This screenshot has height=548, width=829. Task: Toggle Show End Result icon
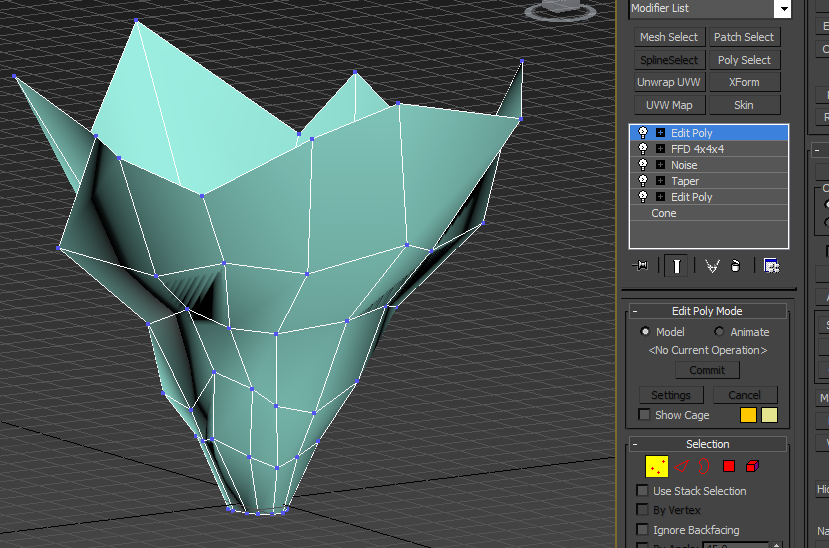point(676,266)
